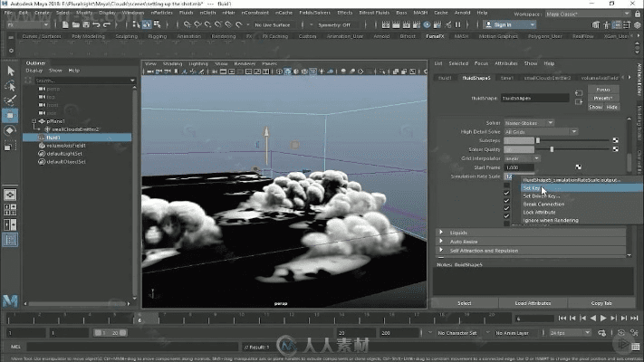
Task: Click the Load Attributes button
Action: [x=533, y=303]
